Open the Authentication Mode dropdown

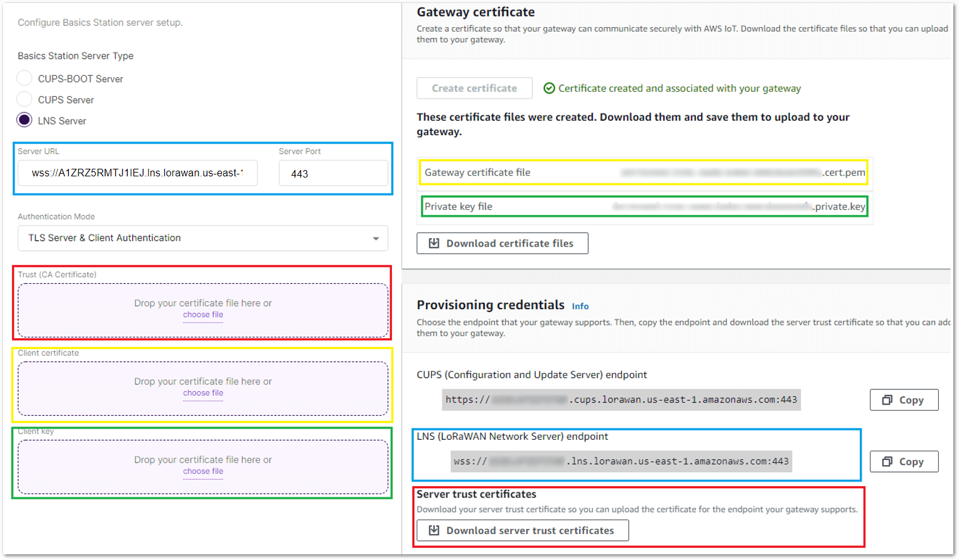202,238
